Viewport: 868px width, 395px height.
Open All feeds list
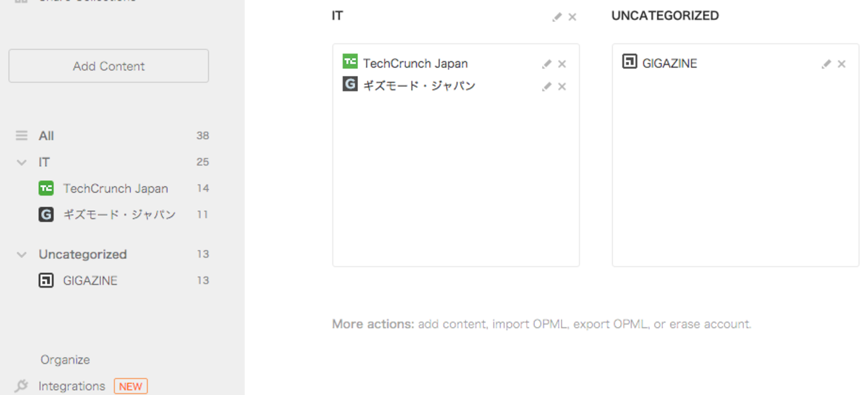click(46, 135)
